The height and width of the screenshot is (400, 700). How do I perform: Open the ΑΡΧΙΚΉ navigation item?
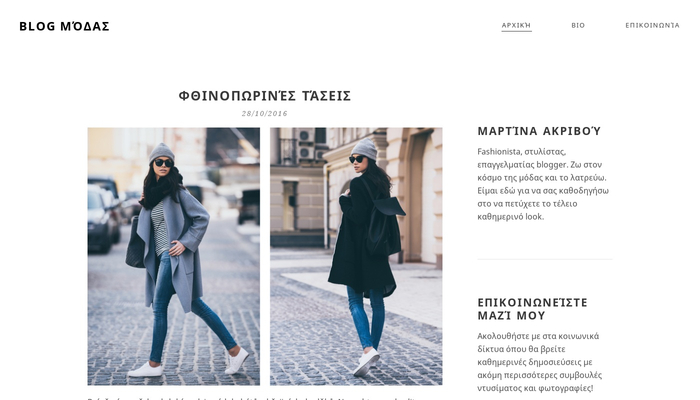click(x=516, y=25)
